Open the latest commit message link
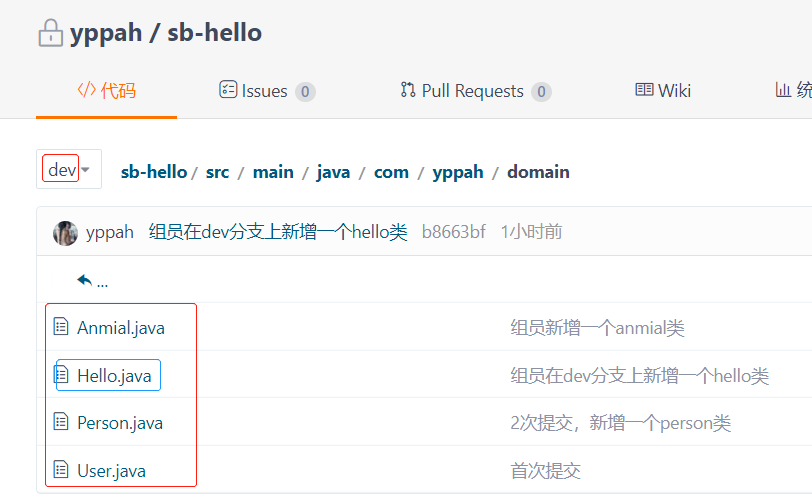Image resolution: width=812 pixels, height=504 pixels. click(x=278, y=232)
